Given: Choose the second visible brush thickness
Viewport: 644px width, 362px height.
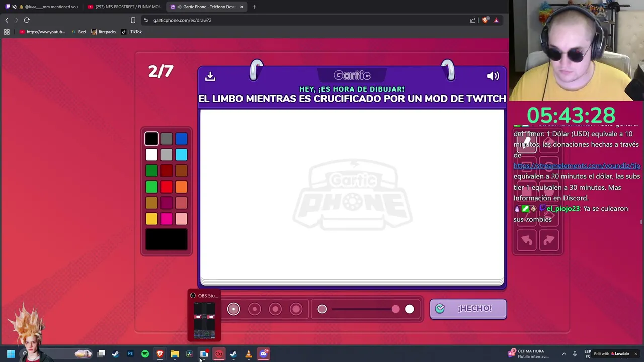Looking at the screenshot, I should coord(255,309).
